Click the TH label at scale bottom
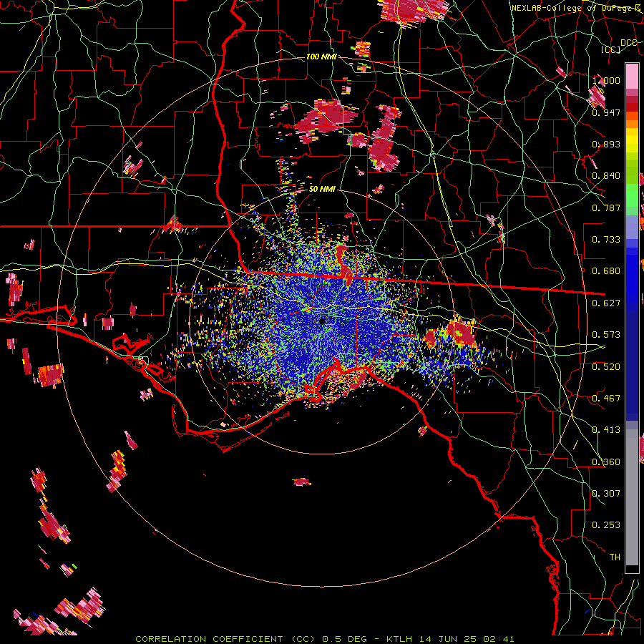Screen dimensions: 644x644 pos(615,557)
